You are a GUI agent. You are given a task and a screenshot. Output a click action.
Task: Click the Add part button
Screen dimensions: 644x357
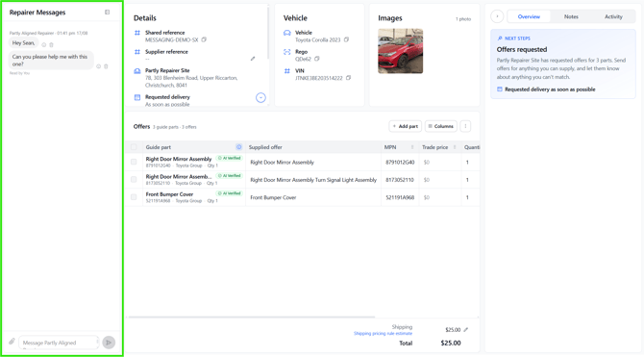point(405,126)
